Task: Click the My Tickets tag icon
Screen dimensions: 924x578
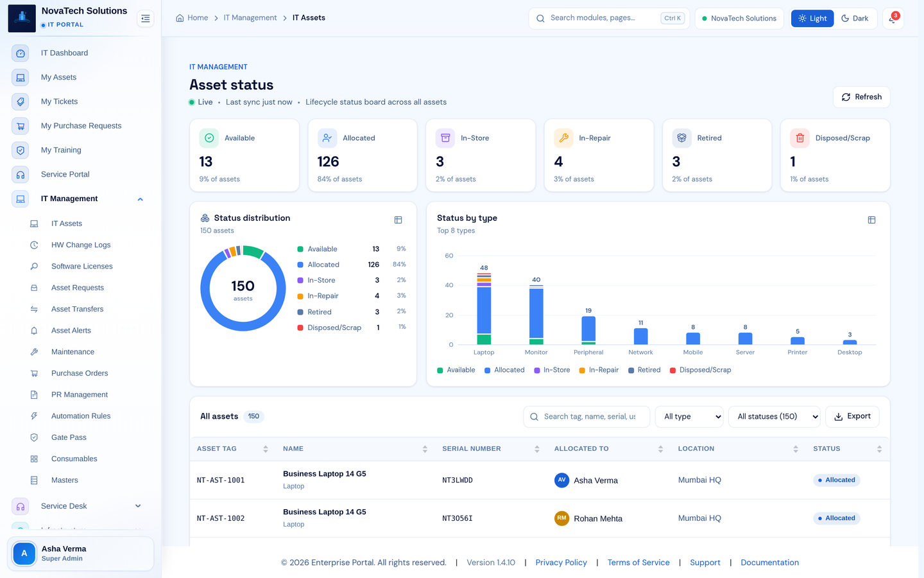Action: click(x=21, y=101)
